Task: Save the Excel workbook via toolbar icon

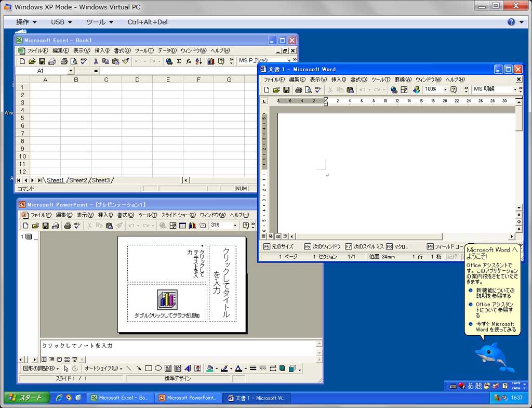Action: pos(42,61)
